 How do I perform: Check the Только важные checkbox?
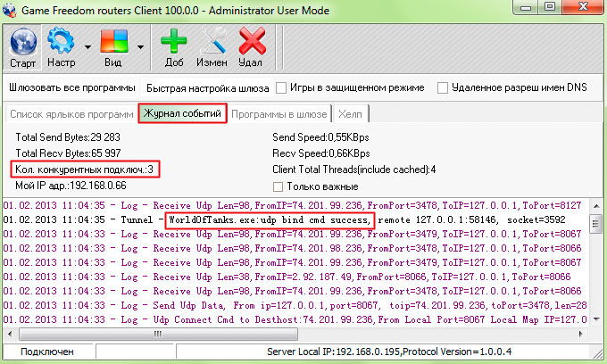tap(278, 186)
